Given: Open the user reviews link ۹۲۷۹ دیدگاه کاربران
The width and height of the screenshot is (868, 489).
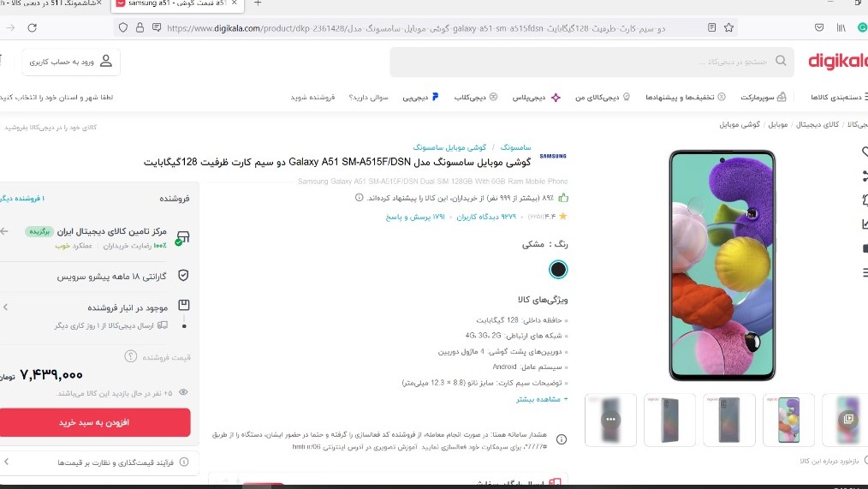Looking at the screenshot, I should [486, 217].
